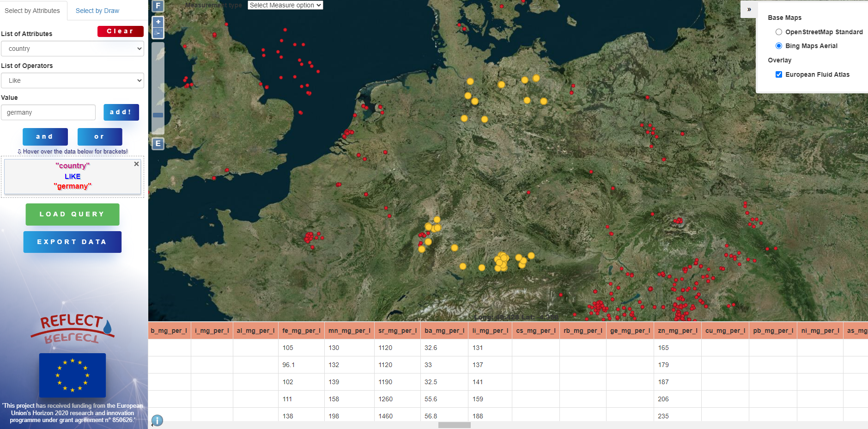Switch to the Select by Draw tab
868x429 pixels.
click(97, 10)
